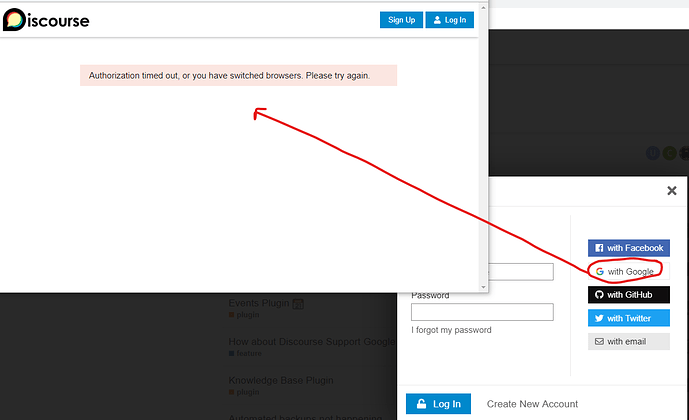Viewport: 689px width, 420px height.
Task: Click the user icon on header Log In
Action: (437, 20)
